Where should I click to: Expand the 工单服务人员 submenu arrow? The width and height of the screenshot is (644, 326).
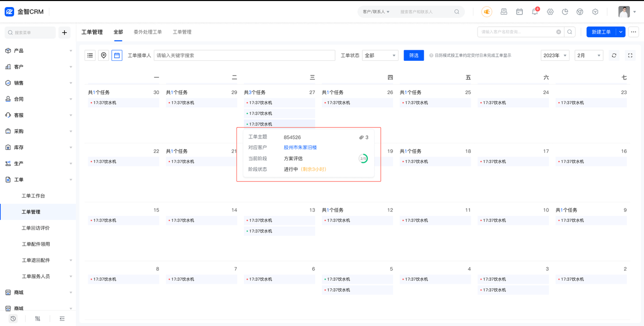click(x=71, y=276)
